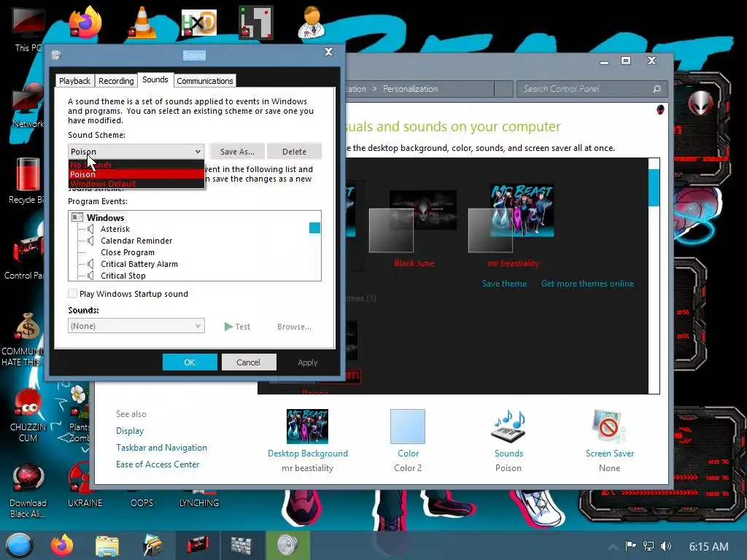Open the doctor figure desktop icon

click(x=311, y=22)
